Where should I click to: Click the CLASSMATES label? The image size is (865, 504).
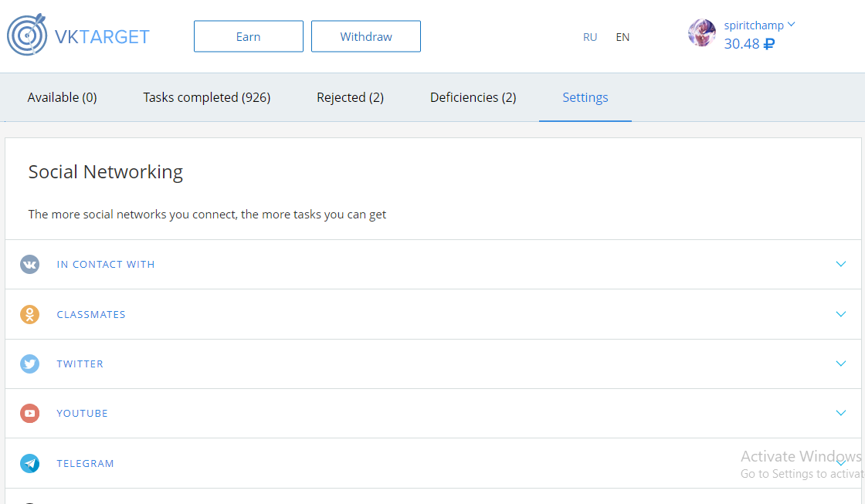click(91, 314)
